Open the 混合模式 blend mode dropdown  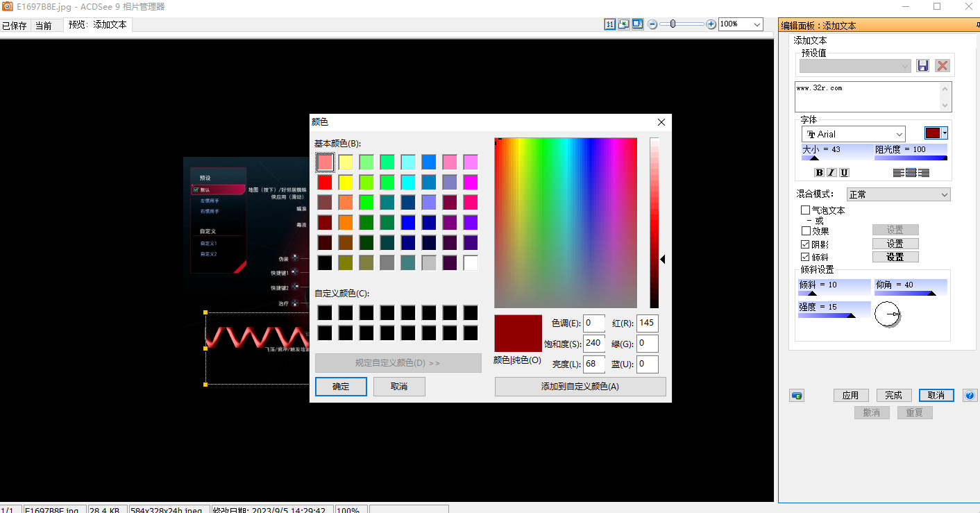(x=898, y=194)
